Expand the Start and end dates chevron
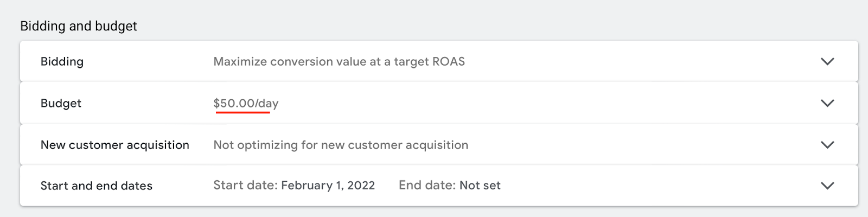 pos(827,186)
